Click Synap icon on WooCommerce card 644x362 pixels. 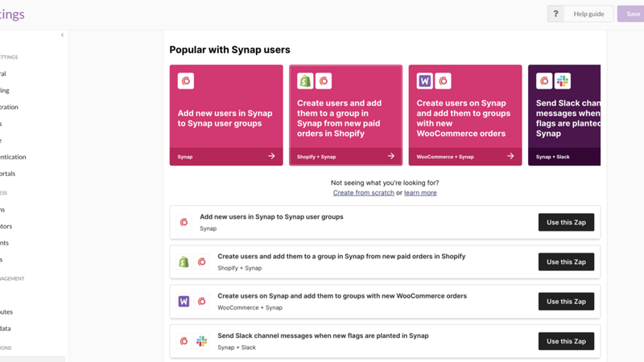(x=444, y=81)
